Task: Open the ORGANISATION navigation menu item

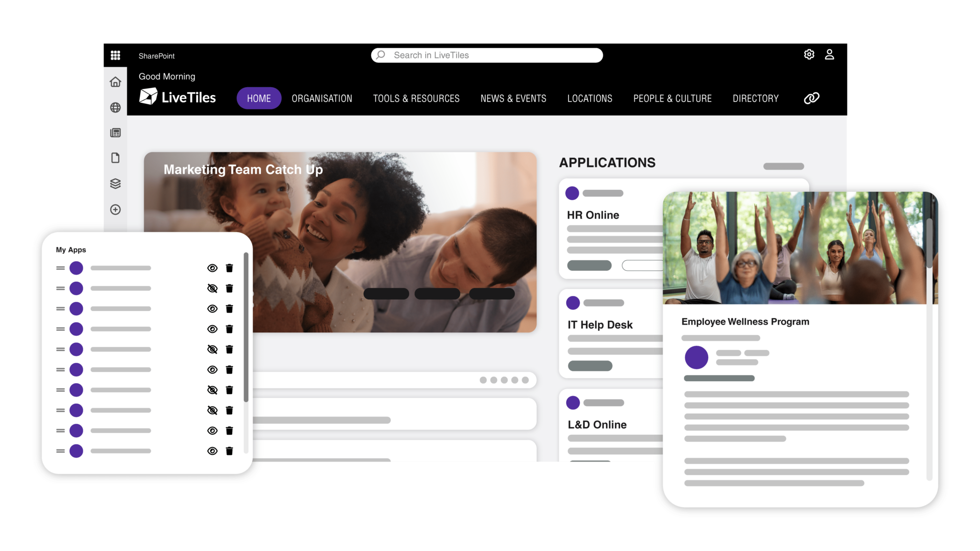Action: click(321, 98)
